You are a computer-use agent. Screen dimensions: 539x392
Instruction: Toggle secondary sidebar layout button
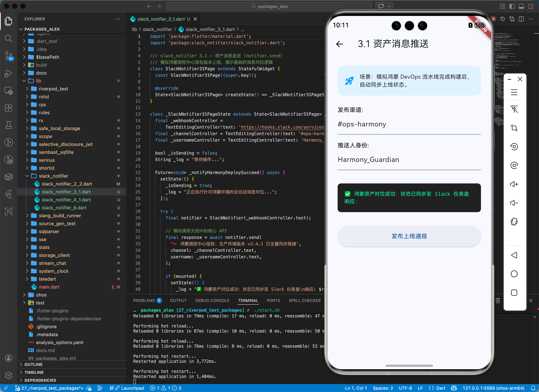pyautogui.click(x=531, y=6)
